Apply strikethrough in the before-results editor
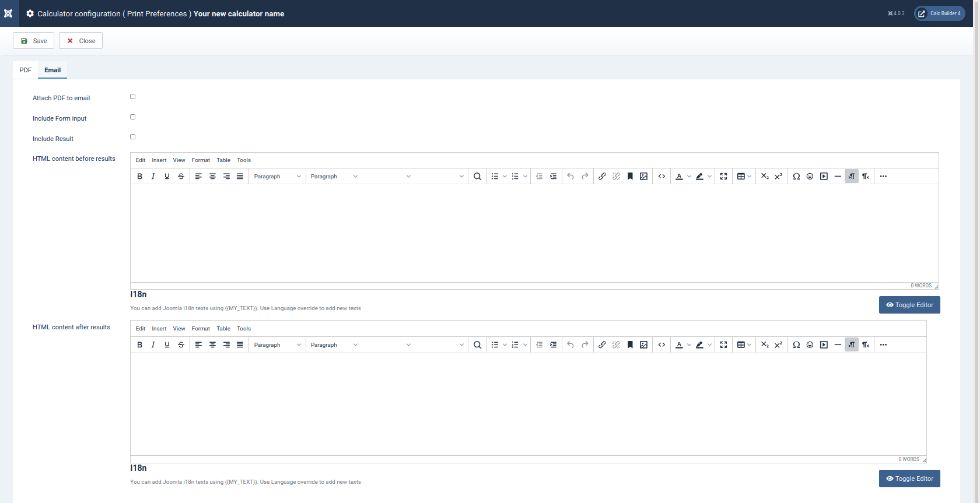The image size is (980, 503). click(181, 176)
